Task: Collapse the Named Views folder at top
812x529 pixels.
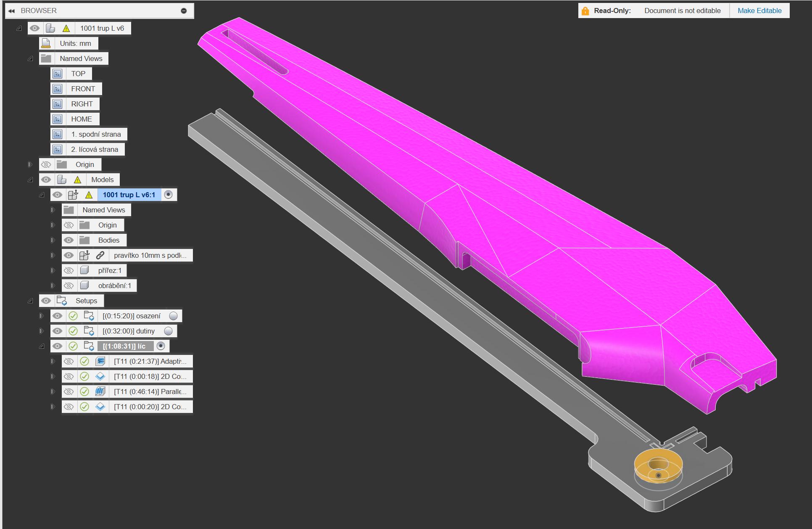Action: point(30,58)
